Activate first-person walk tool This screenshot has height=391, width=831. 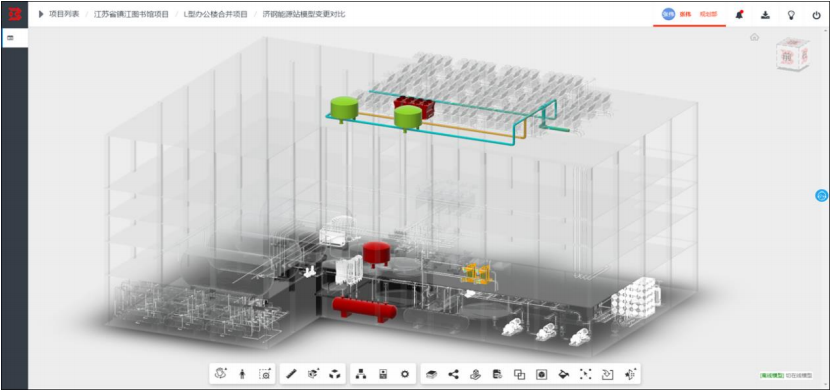pyautogui.click(x=242, y=374)
